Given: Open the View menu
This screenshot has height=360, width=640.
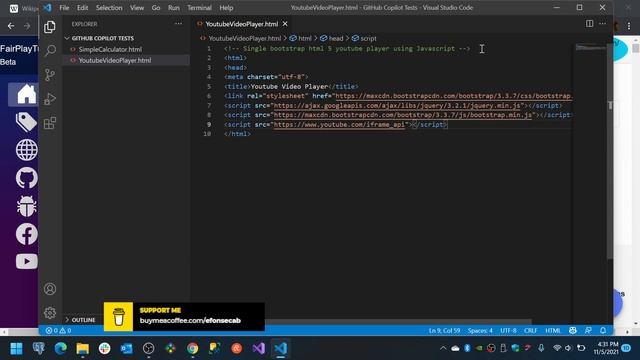Looking at the screenshot, I should tap(137, 8).
